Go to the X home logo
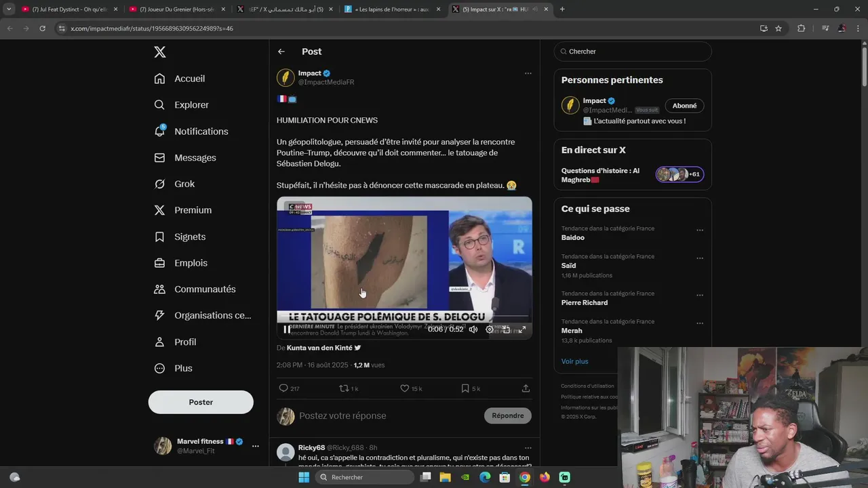This screenshot has height=488, width=868. pos(159,52)
